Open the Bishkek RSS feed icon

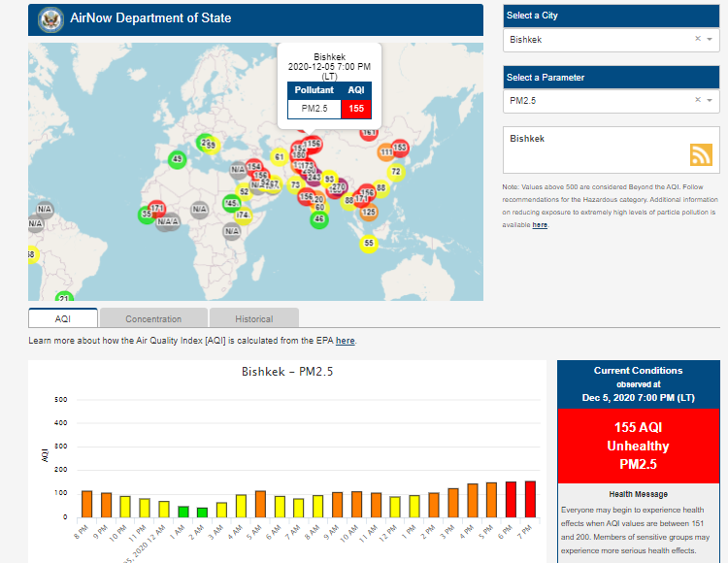(701, 154)
